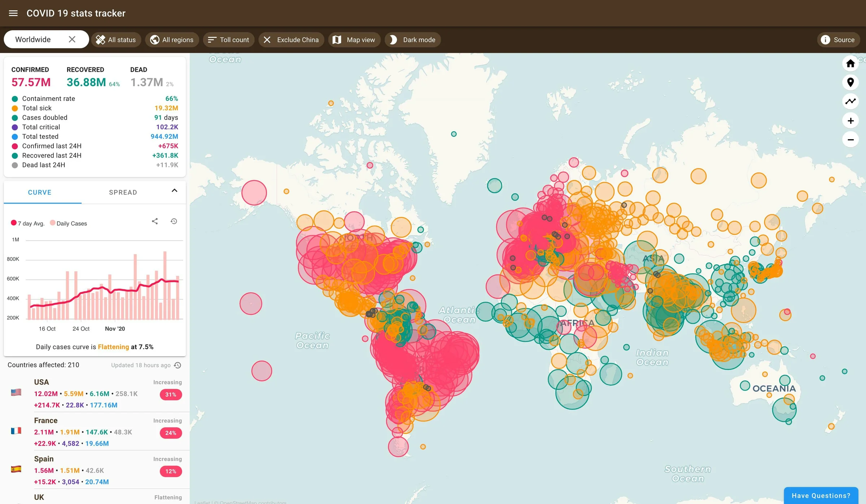Click the location pin icon
The width and height of the screenshot is (866, 504).
pos(850,82)
